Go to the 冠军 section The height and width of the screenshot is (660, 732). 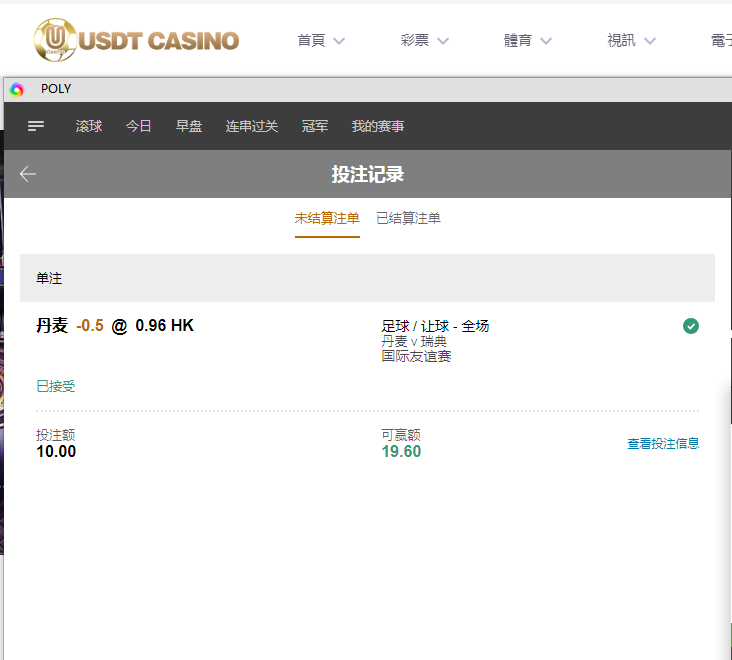[315, 126]
